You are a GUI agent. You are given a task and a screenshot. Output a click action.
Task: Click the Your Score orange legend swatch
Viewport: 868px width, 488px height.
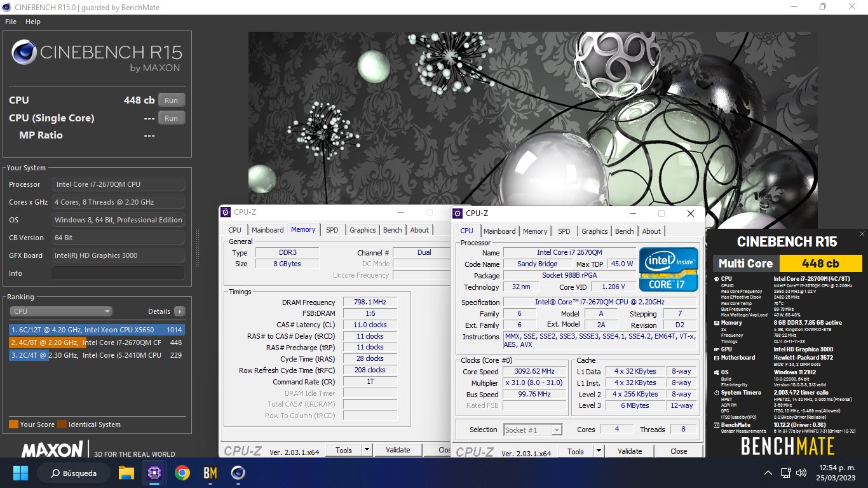tap(13, 424)
